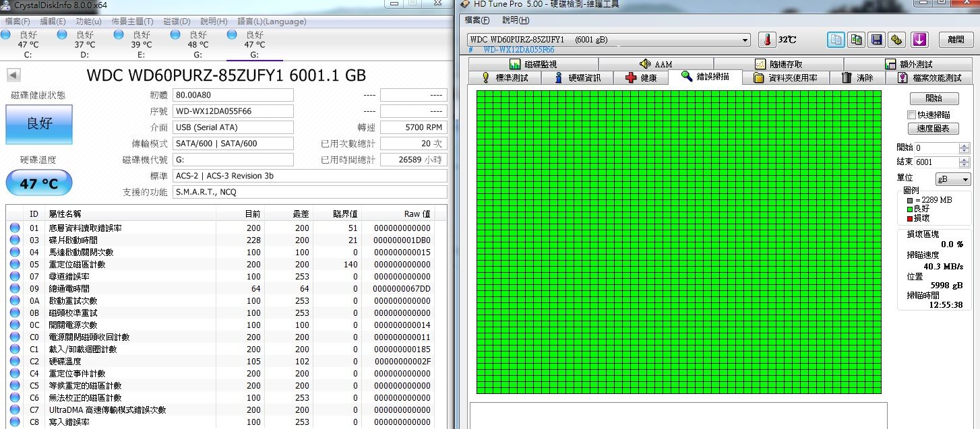Click the scatter icon on 隨機存取 tab
This screenshot has width=980, height=429.
pos(760,64)
